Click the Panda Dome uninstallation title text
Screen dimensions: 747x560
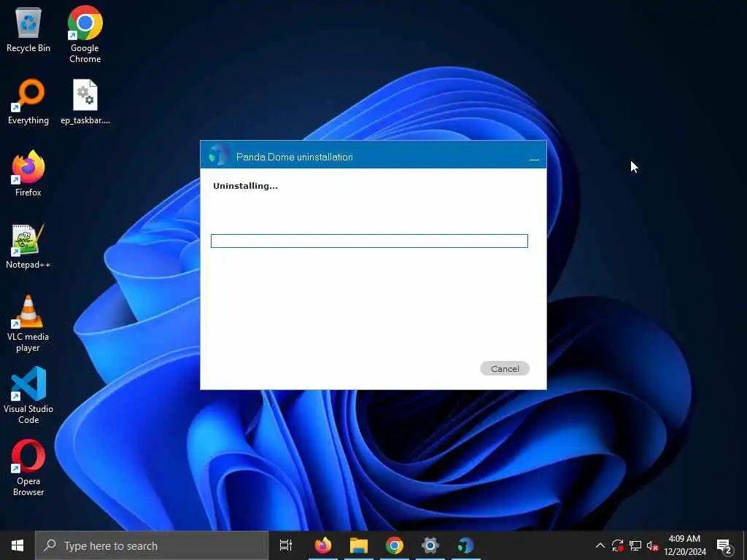295,157
